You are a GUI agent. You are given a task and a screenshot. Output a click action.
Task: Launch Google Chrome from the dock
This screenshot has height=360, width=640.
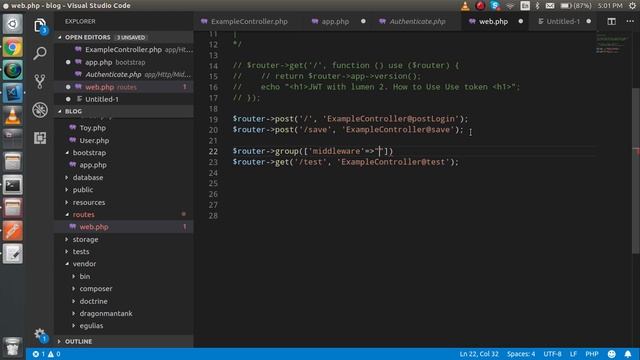13,47
